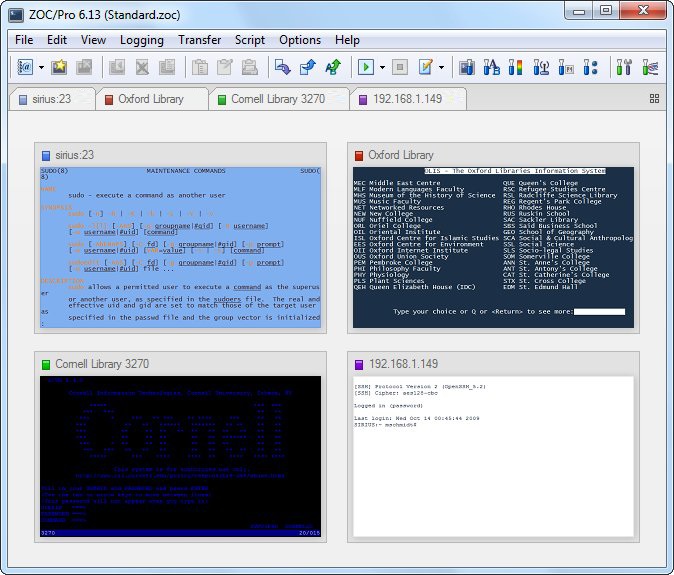Click the address book connect icon
The height and width of the screenshot is (575, 674).
[x=25, y=67]
